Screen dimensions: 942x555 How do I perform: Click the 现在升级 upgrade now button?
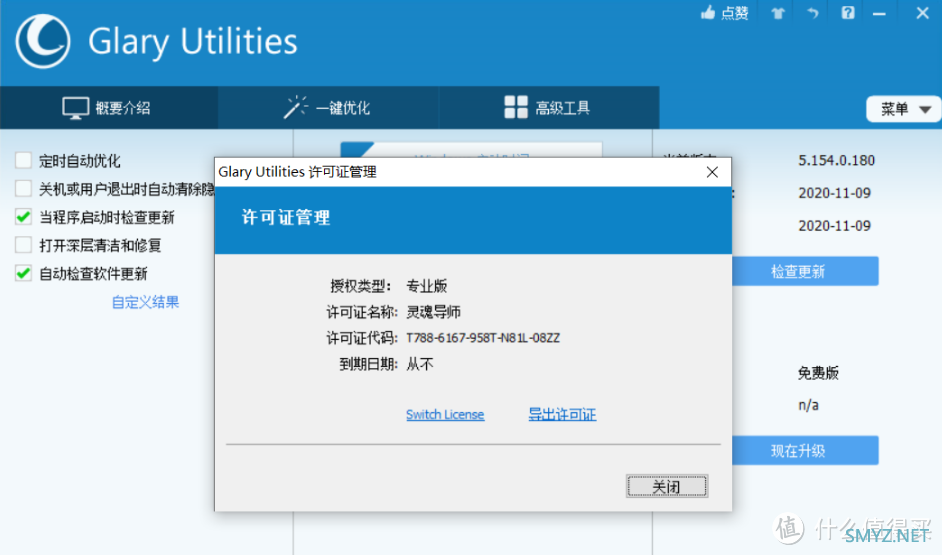tap(805, 450)
